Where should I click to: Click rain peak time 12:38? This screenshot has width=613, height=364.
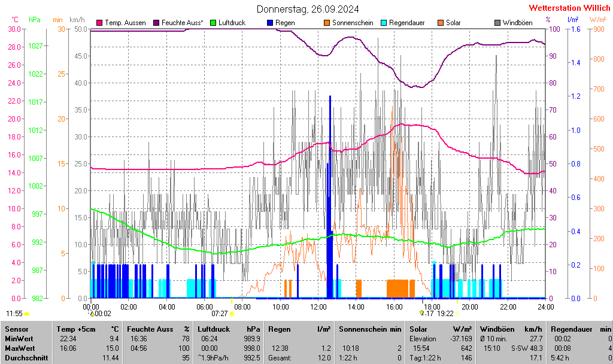pos(280,348)
